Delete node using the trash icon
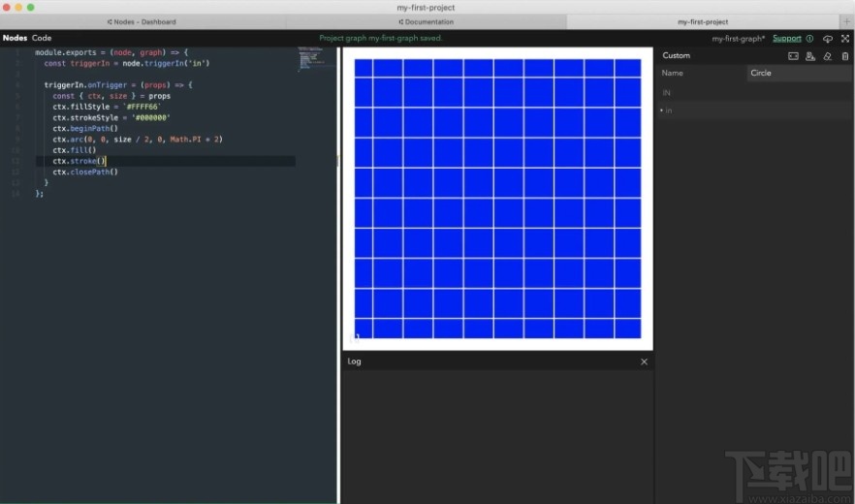 pos(844,56)
